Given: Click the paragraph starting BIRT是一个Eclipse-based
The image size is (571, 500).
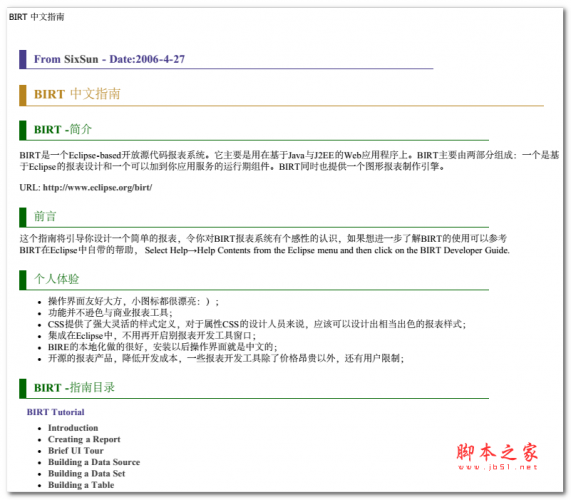Looking at the screenshot, I should (289, 161).
